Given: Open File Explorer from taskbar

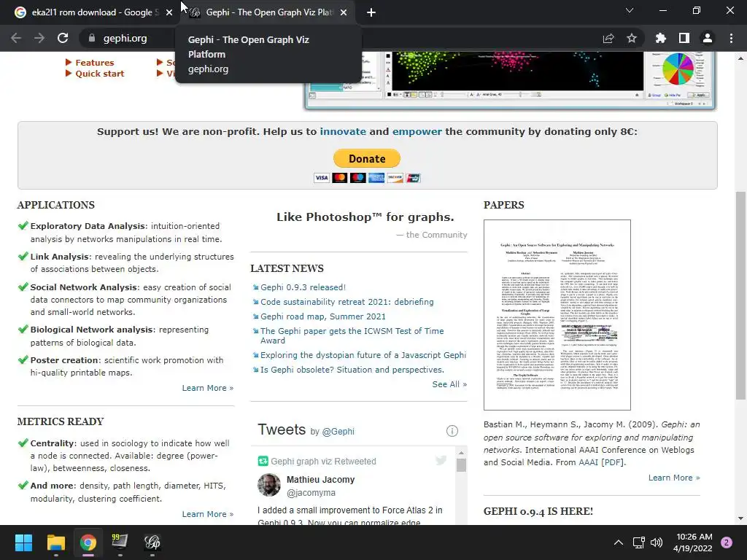Looking at the screenshot, I should pos(55,542).
